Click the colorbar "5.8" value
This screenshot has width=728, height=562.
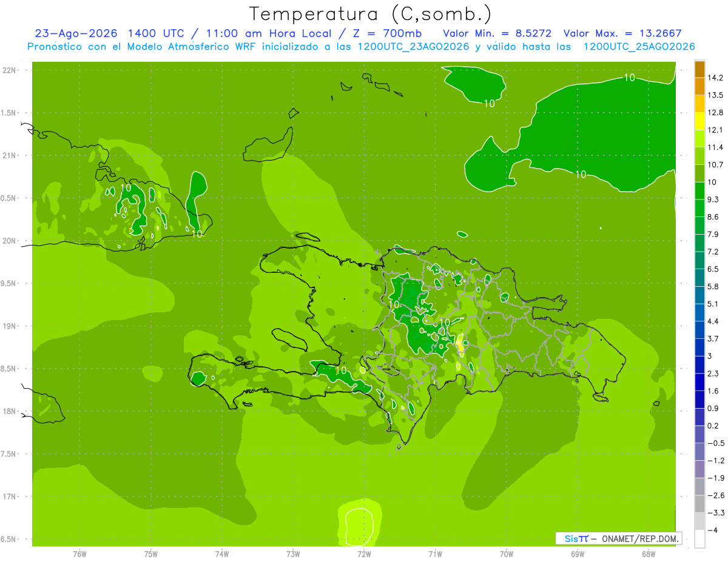[x=713, y=286]
